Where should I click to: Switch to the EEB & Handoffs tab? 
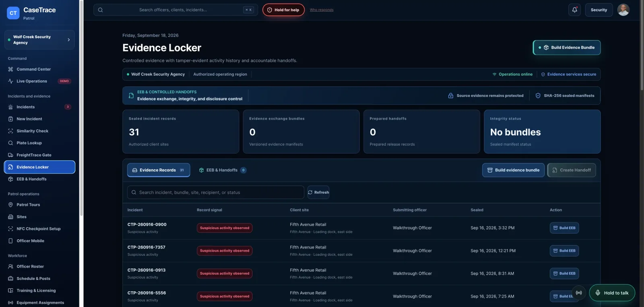pyautogui.click(x=222, y=170)
